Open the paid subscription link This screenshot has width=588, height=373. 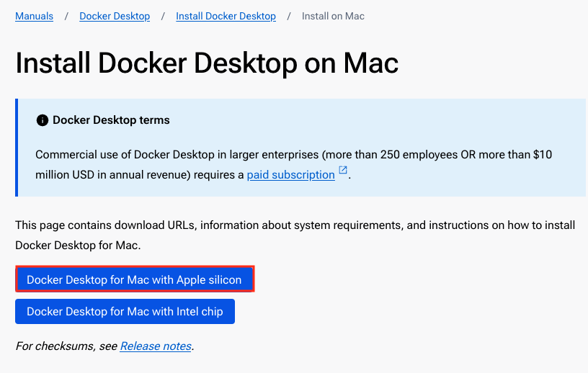pos(290,175)
